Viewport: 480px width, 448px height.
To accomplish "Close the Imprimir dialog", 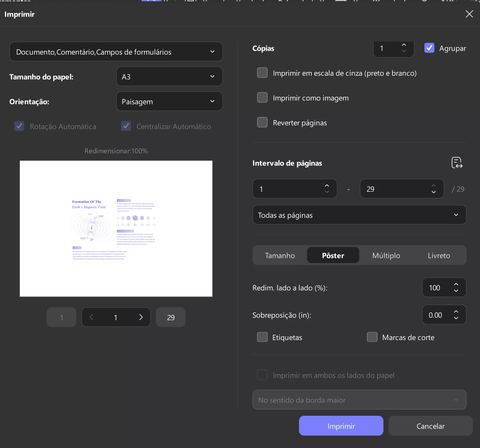I will (x=469, y=14).
